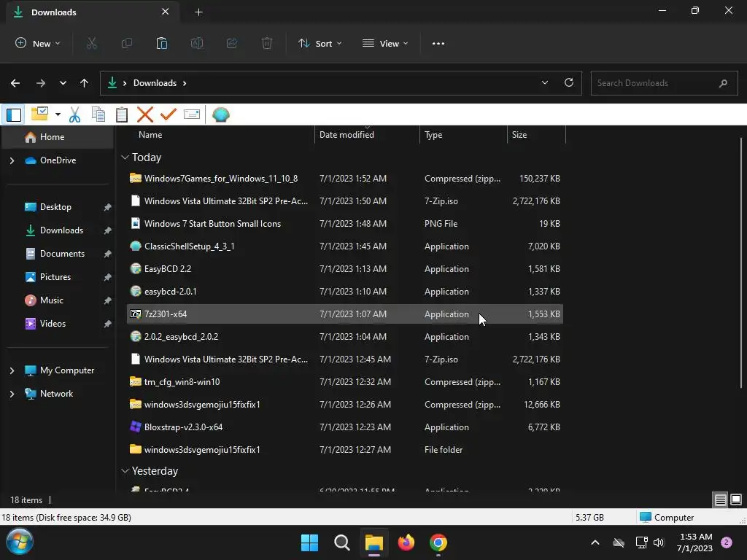This screenshot has height=560, width=747.
Task: Open Classic Explorer settings shell icon
Action: pos(220,114)
